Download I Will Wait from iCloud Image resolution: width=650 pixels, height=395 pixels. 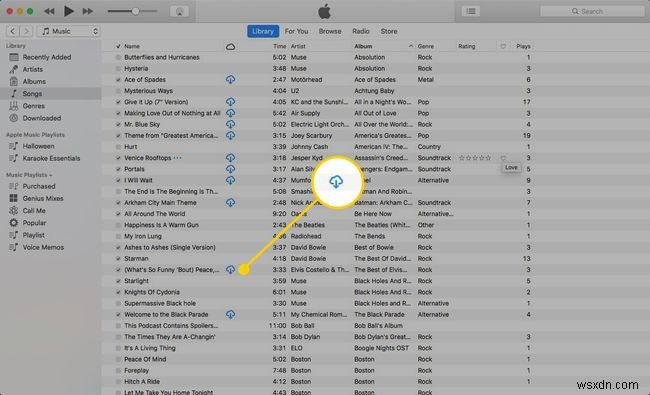click(x=230, y=180)
